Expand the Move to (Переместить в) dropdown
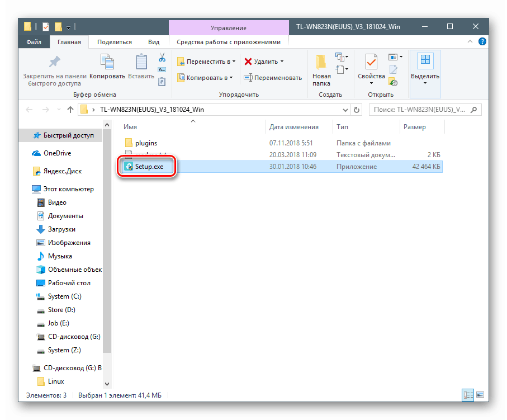The width and height of the screenshot is (507, 420). coord(234,62)
